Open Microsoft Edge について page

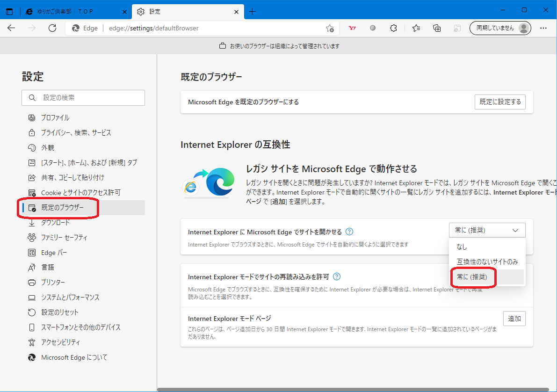(83, 357)
